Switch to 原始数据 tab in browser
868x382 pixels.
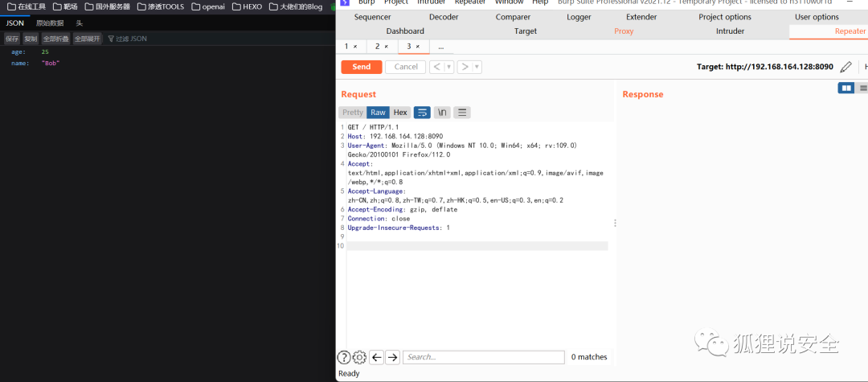tap(50, 23)
